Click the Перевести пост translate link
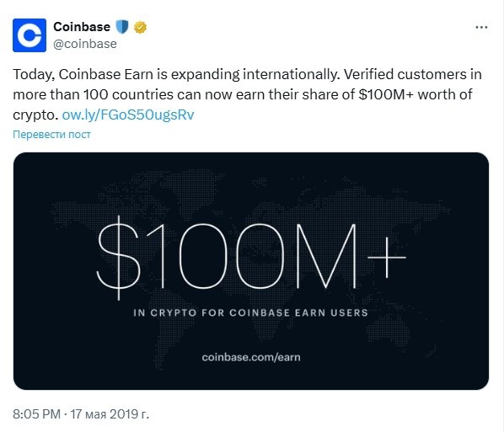Image resolution: width=504 pixels, height=432 pixels. [51, 134]
